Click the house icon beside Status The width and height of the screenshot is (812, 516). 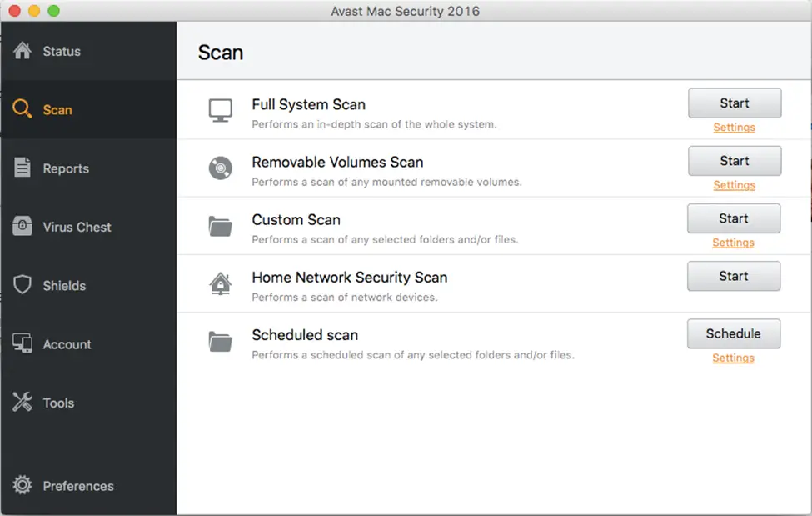click(x=22, y=51)
